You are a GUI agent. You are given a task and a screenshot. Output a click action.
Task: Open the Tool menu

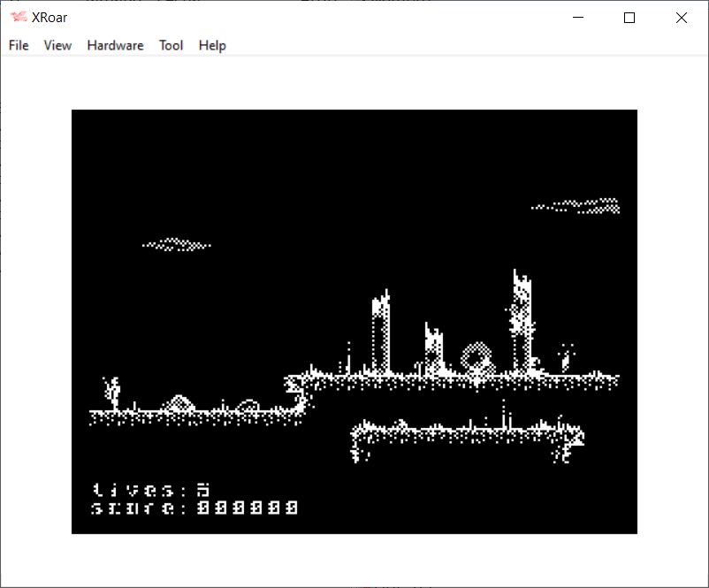(x=171, y=45)
